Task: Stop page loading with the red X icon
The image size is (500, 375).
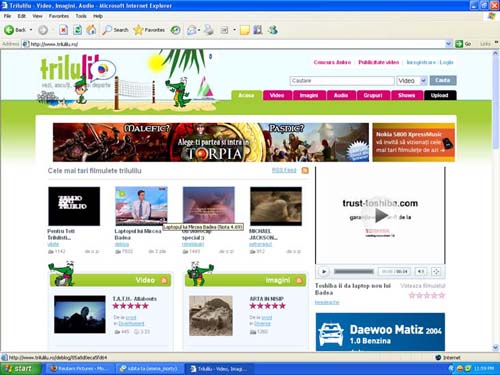Action: 63,30
